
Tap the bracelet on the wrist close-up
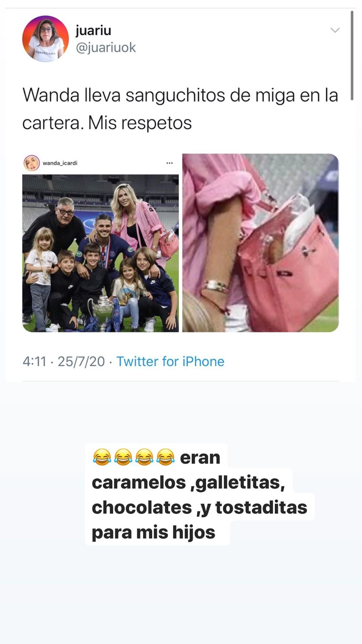pyautogui.click(x=216, y=286)
